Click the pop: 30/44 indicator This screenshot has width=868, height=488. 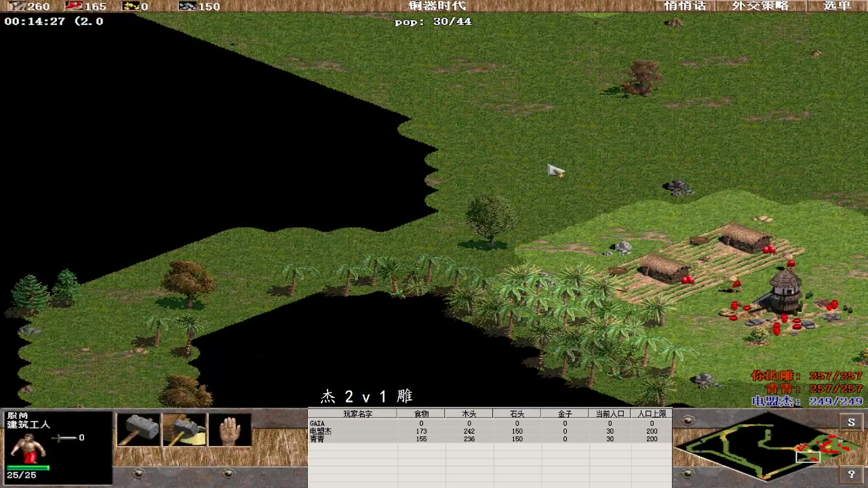click(x=433, y=22)
